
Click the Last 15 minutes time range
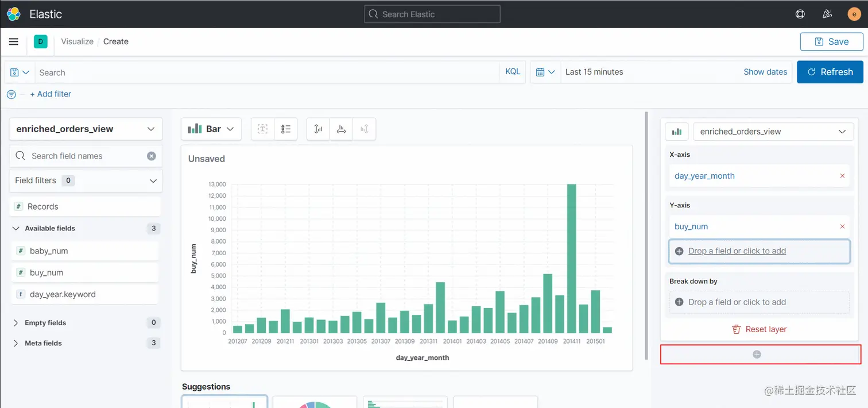click(594, 72)
